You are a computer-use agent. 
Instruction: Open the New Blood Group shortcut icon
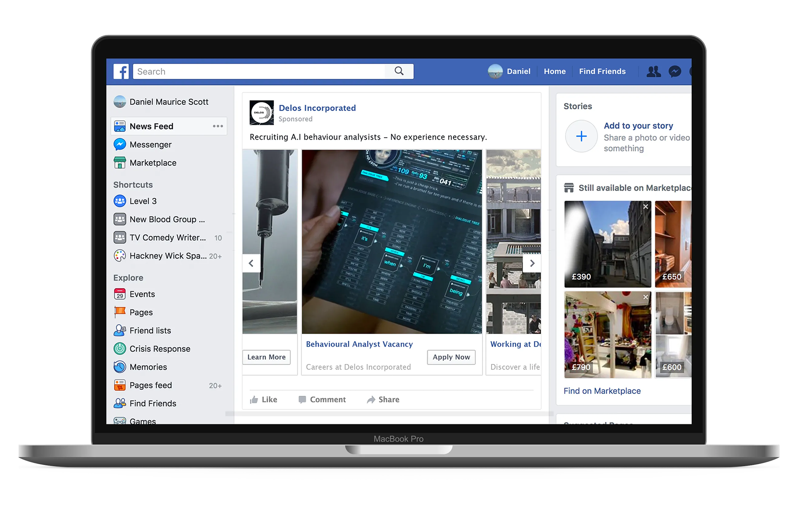pos(120,219)
